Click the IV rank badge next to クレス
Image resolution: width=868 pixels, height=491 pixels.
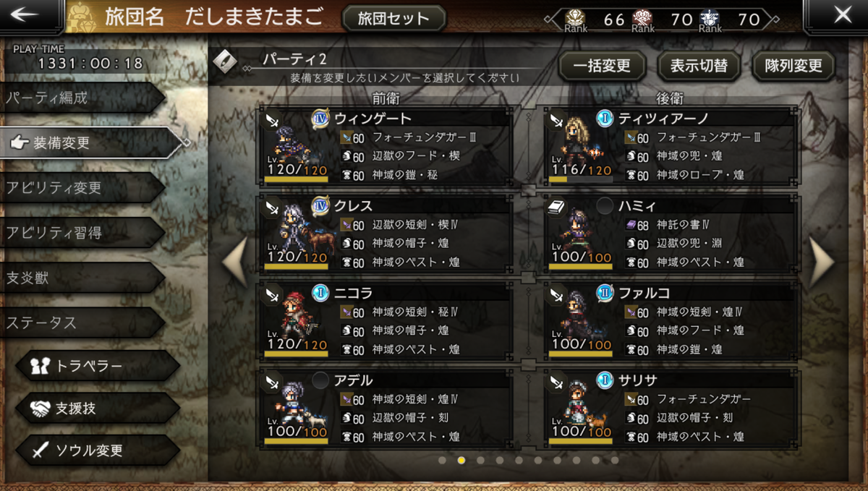(x=320, y=206)
